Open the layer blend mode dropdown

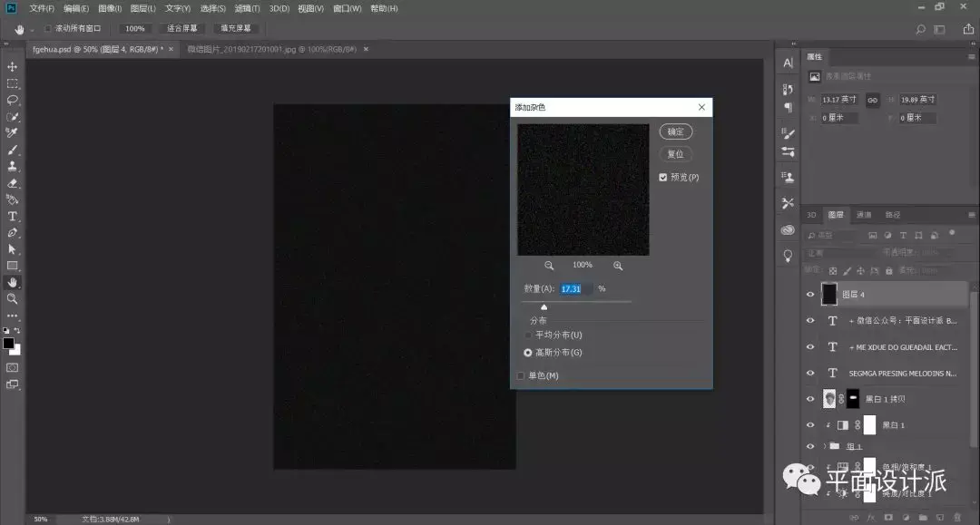[840, 253]
